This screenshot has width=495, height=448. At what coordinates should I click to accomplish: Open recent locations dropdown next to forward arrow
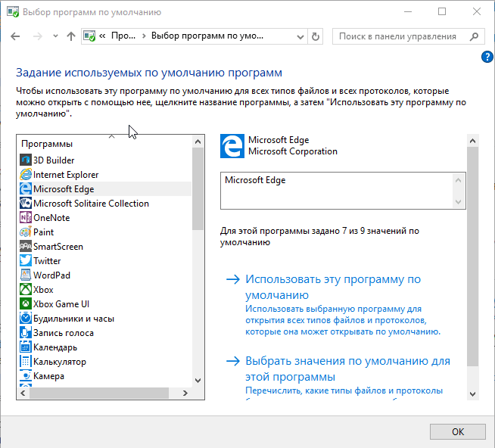[55, 36]
